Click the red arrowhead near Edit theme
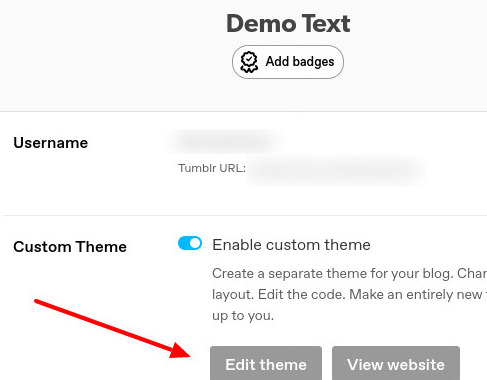The width and height of the screenshot is (487, 380). coord(180,351)
